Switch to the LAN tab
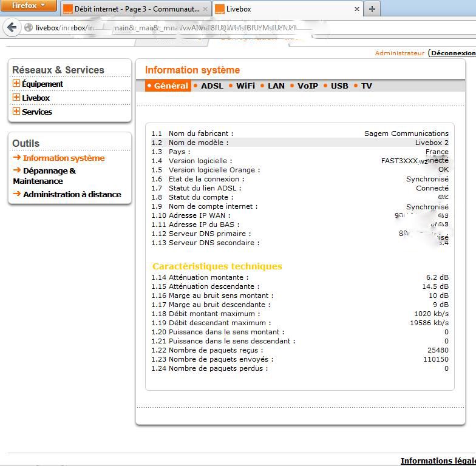The width and height of the screenshot is (476, 466). click(x=276, y=86)
